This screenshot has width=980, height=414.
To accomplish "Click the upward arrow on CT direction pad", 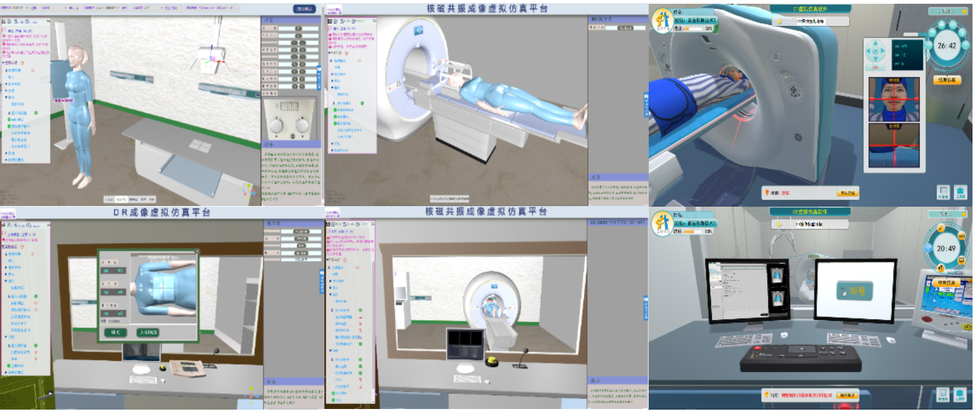I will click(x=875, y=44).
